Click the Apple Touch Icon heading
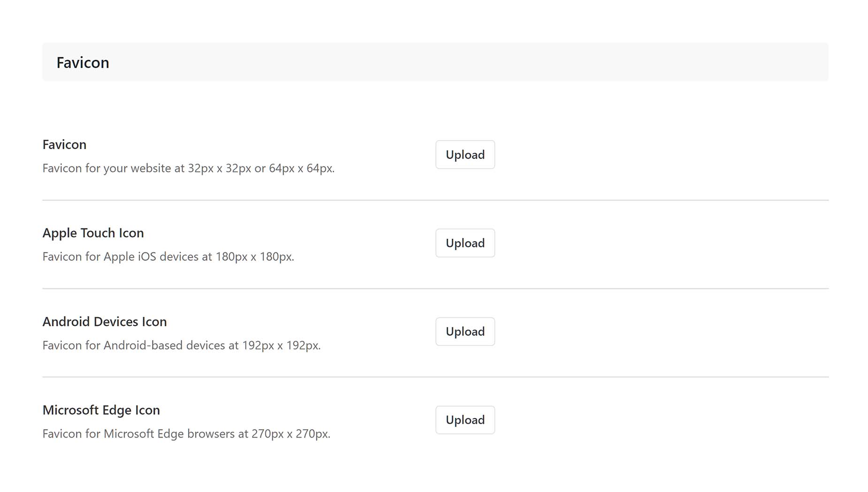 point(93,233)
